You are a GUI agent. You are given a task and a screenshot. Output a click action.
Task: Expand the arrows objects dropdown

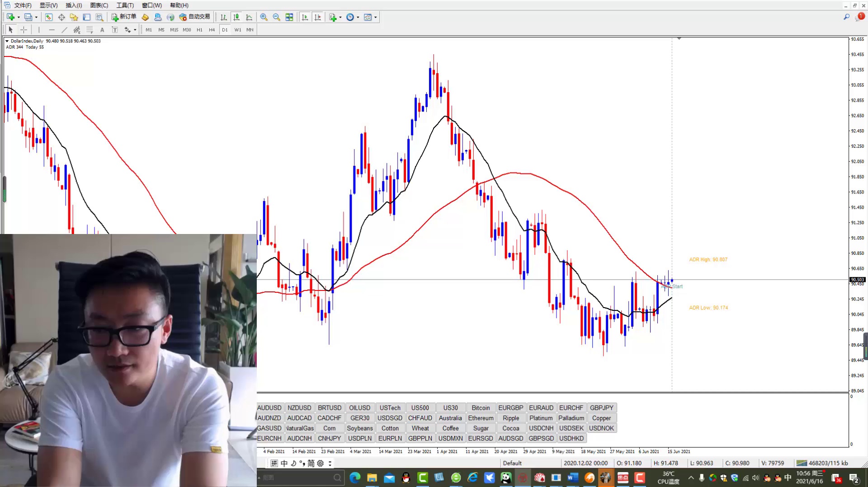point(135,30)
